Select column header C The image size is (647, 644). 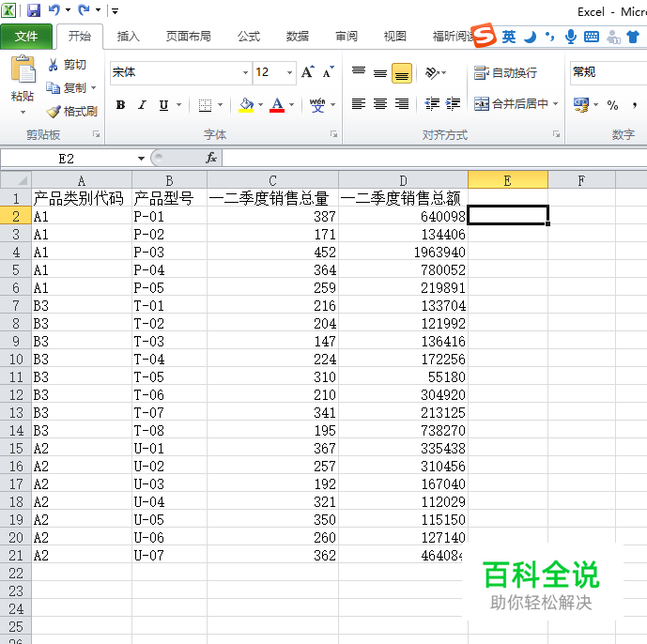tap(272, 181)
